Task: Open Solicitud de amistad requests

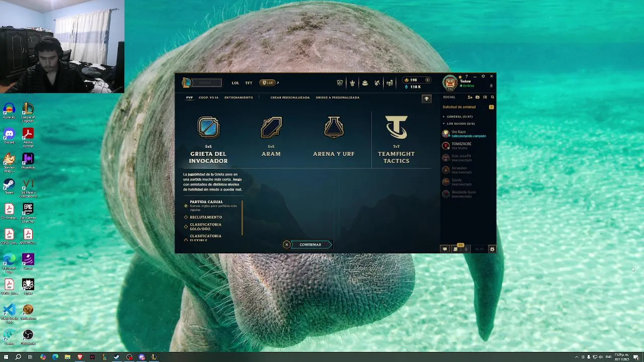Action: click(459, 107)
